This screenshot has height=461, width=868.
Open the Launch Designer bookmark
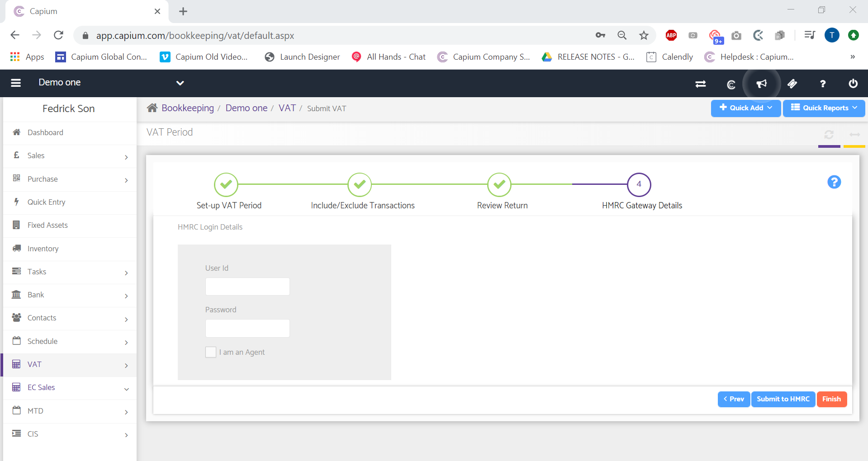302,57
